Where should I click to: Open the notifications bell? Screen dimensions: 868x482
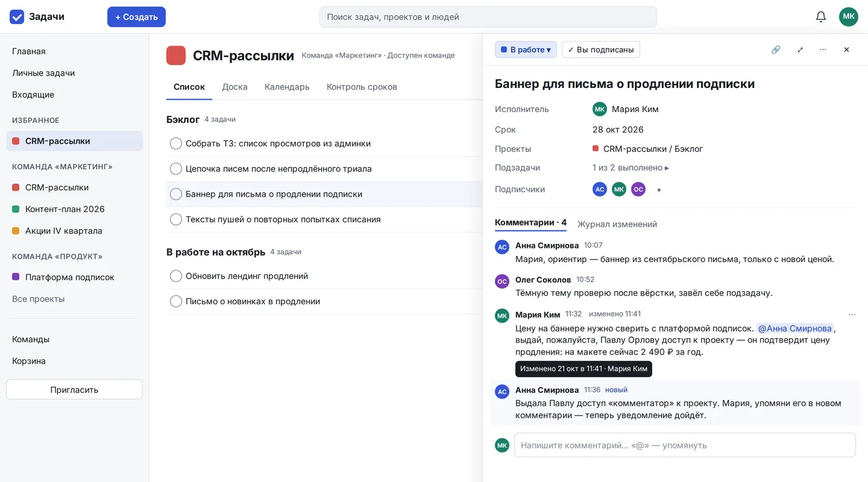coord(821,17)
